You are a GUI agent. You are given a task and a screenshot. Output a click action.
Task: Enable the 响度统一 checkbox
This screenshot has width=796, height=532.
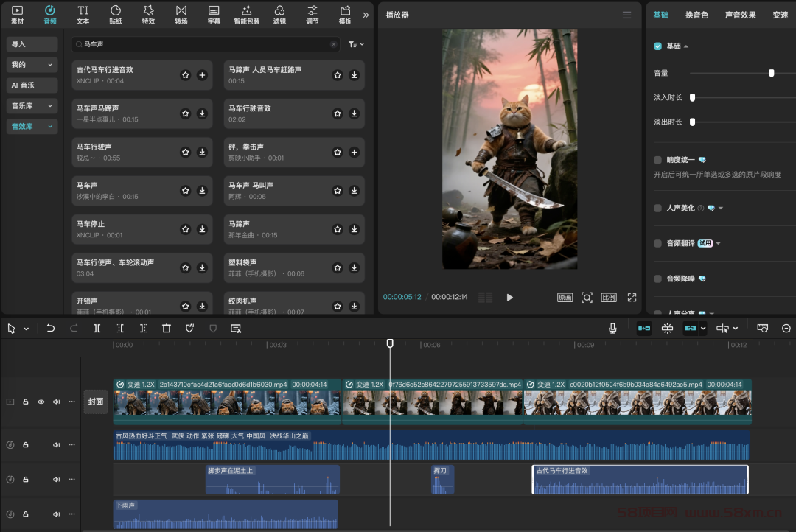[658, 160]
